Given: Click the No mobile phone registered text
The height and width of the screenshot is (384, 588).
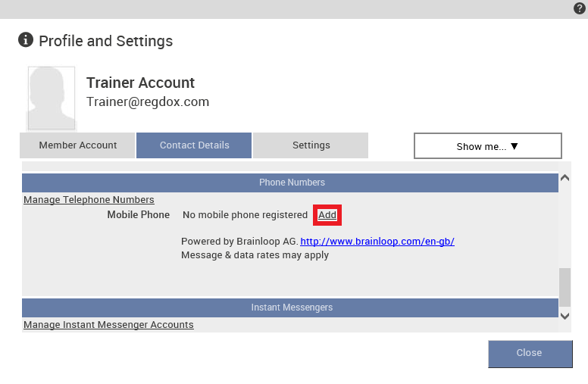Looking at the screenshot, I should [245, 215].
